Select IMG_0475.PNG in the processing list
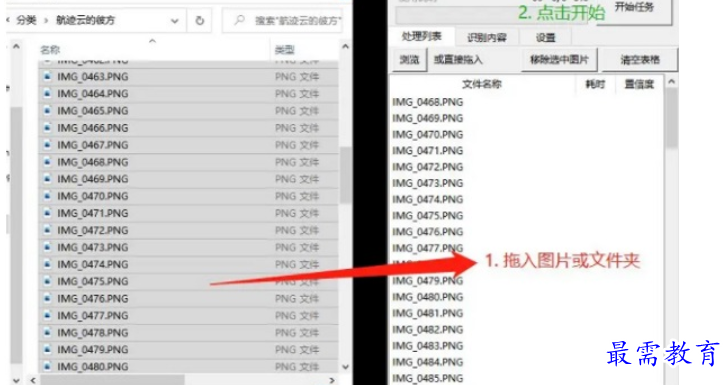This screenshot has height=385, width=728. pos(428,215)
